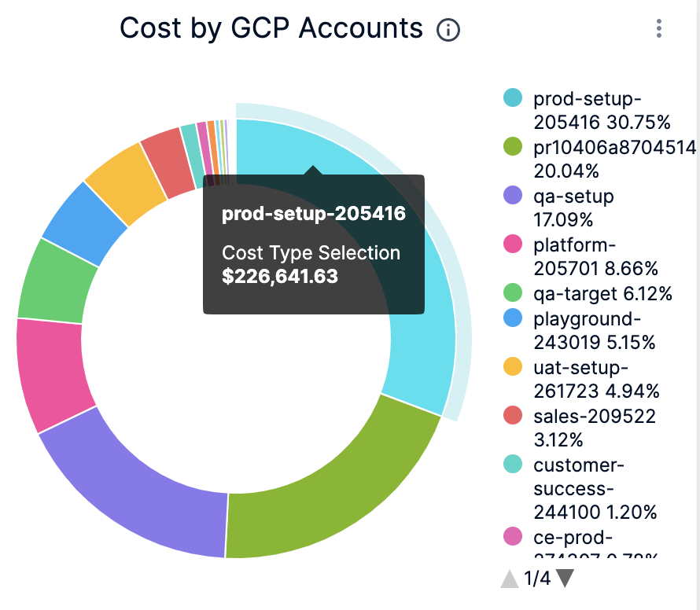
Task: Select the pink donut slice on left
Action: pyautogui.click(x=49, y=373)
